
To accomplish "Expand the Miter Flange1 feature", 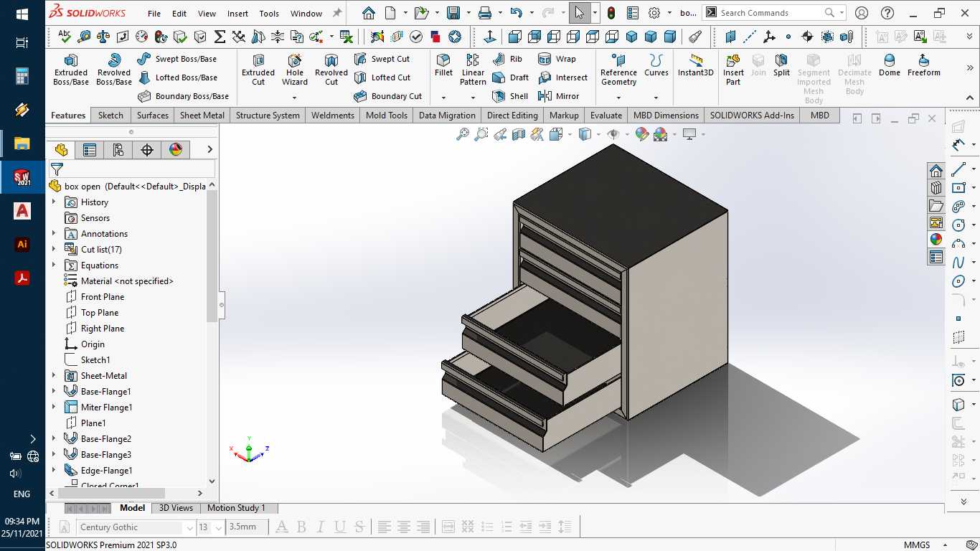I will coord(54,408).
